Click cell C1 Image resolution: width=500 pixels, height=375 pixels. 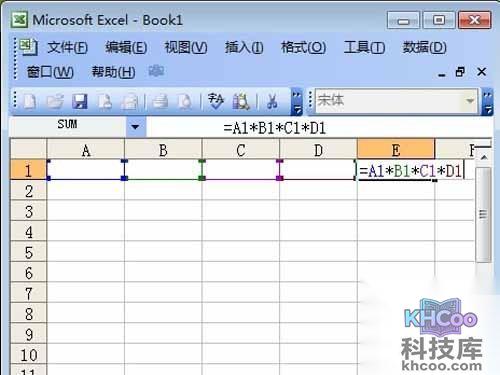(241, 170)
